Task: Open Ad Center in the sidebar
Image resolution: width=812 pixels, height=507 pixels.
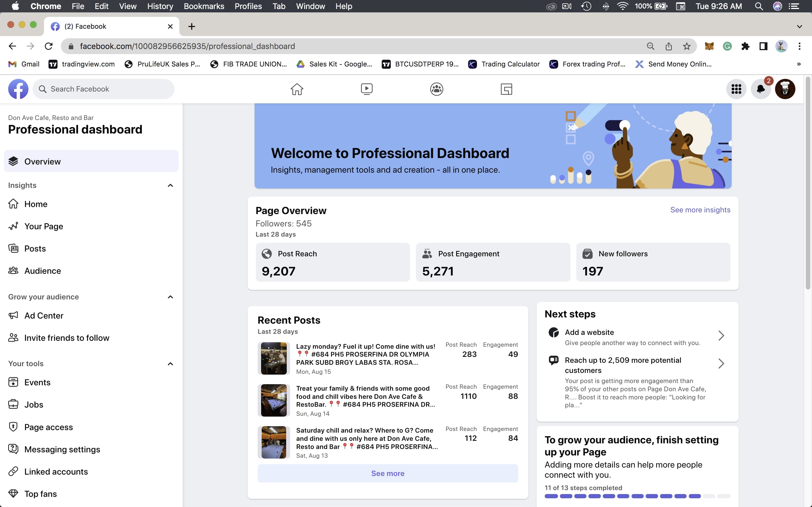Action: click(x=44, y=315)
